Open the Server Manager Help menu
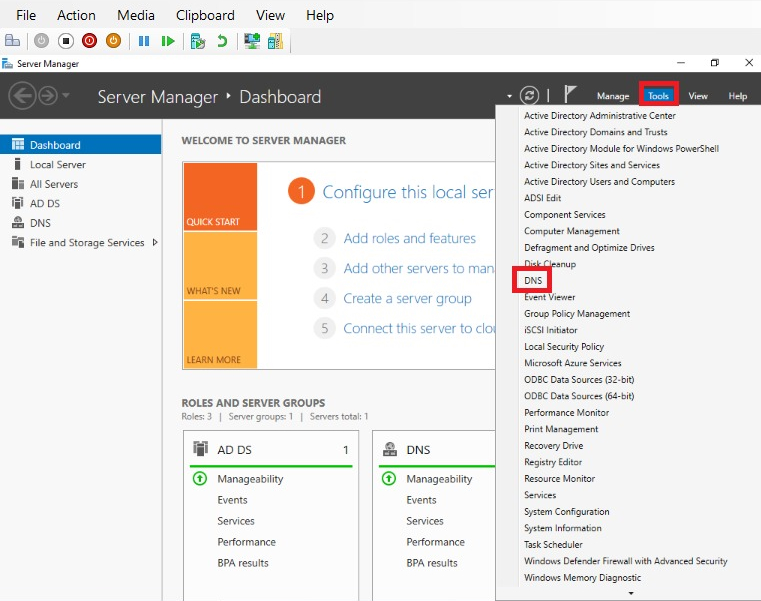 click(x=738, y=96)
